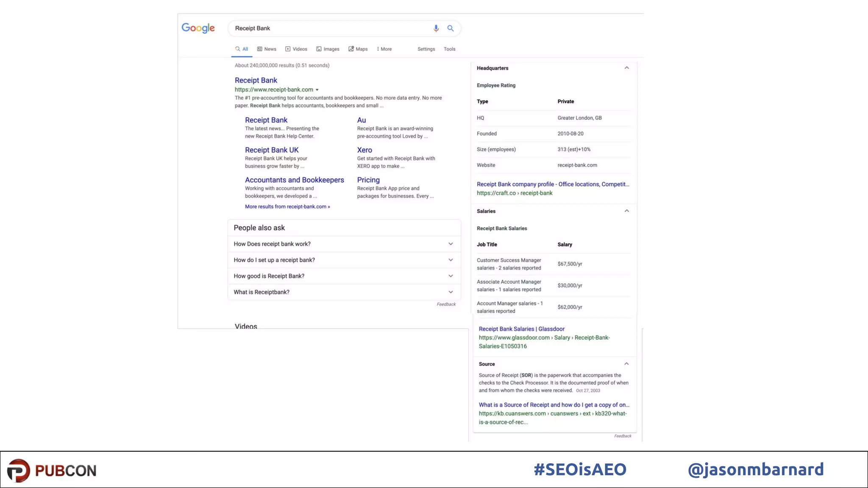Switch to the Videos tab
This screenshot has width=868, height=488.
point(296,49)
